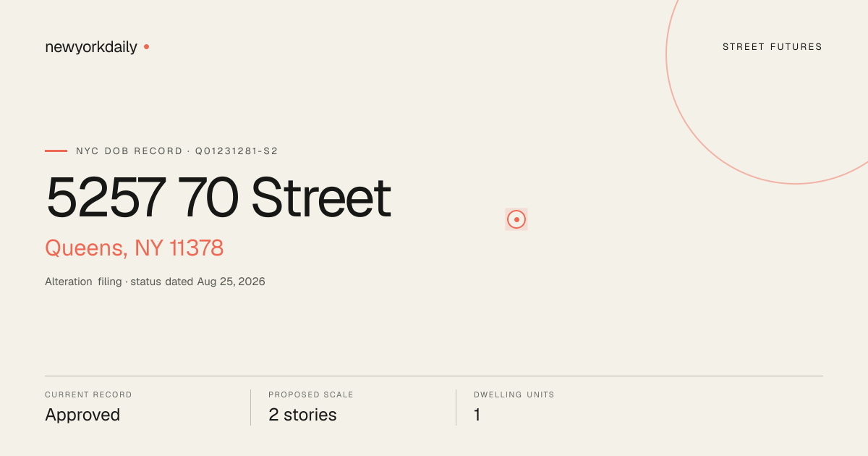Select the dwelling units value 1
Screen dimensions: 868x456
coord(477,415)
